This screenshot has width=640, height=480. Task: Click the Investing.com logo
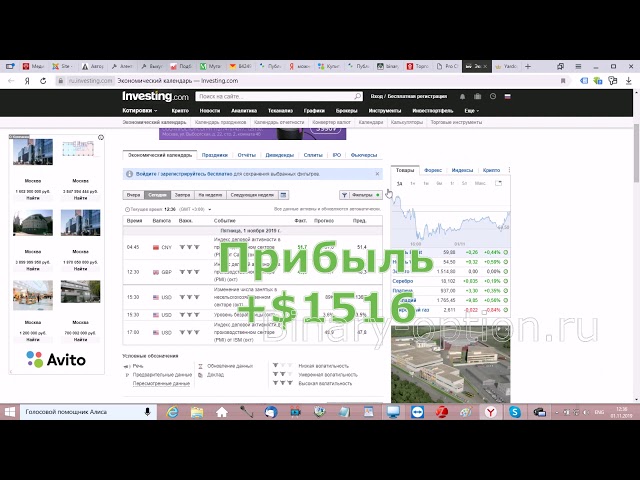pyautogui.click(x=155, y=96)
